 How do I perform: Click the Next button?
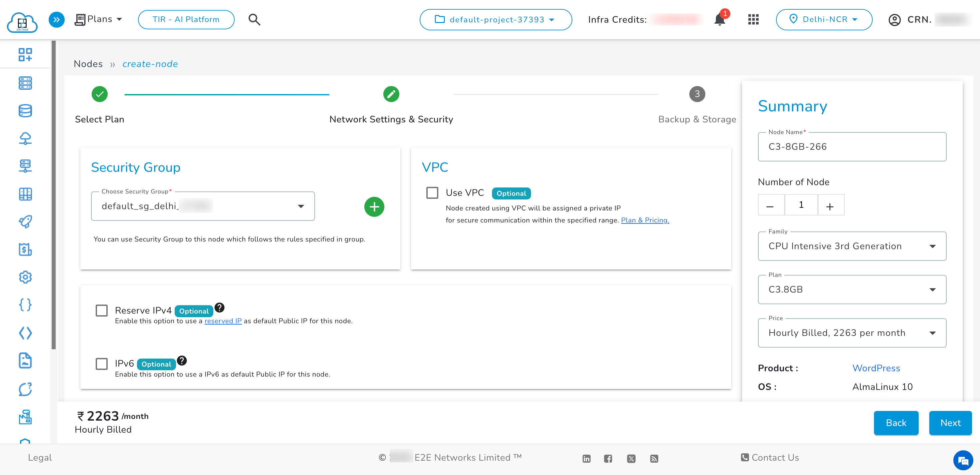click(x=950, y=423)
